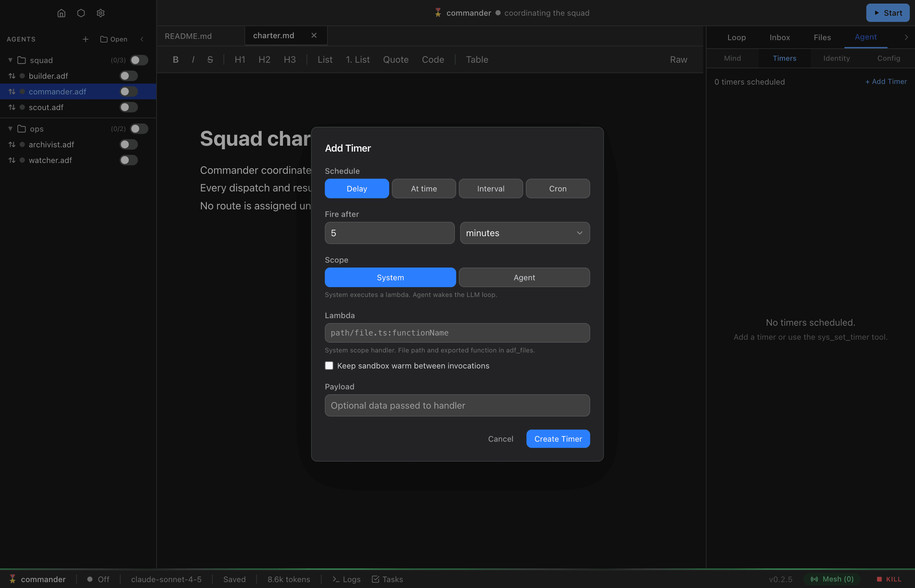
Task: Open Logs from the status bar
Action: click(346, 579)
